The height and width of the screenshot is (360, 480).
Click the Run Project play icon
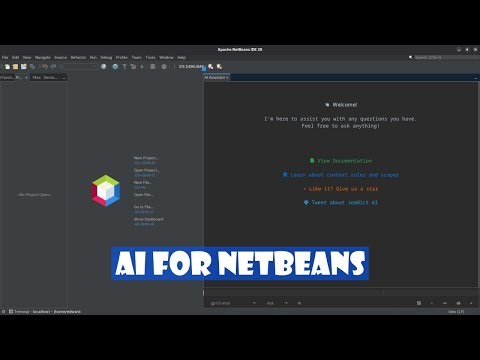click(142, 67)
